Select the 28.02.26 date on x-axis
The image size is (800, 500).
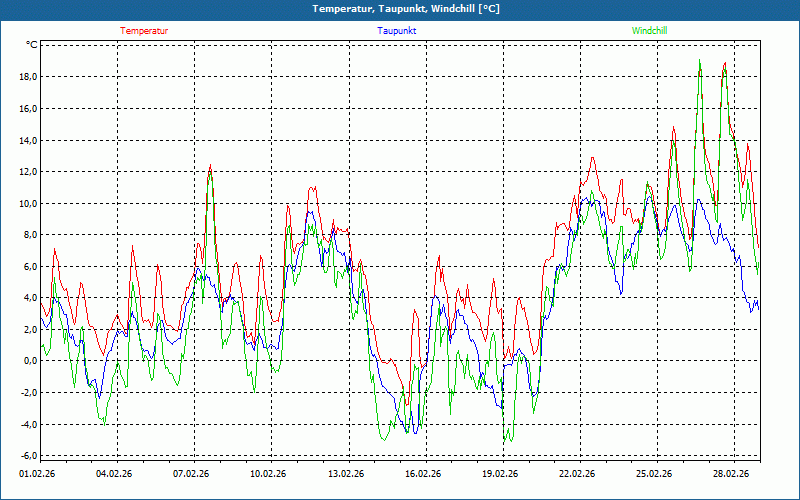730,475
